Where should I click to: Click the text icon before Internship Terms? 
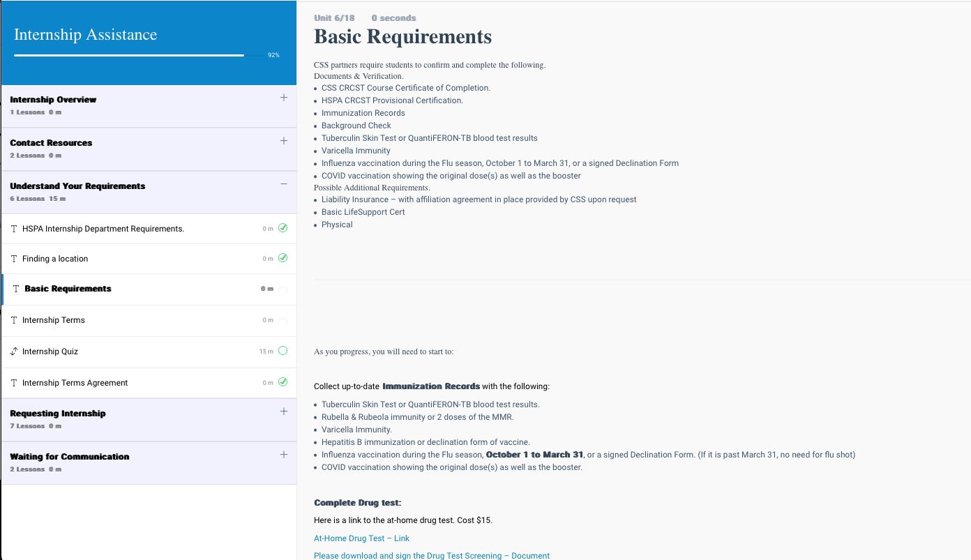[14, 320]
